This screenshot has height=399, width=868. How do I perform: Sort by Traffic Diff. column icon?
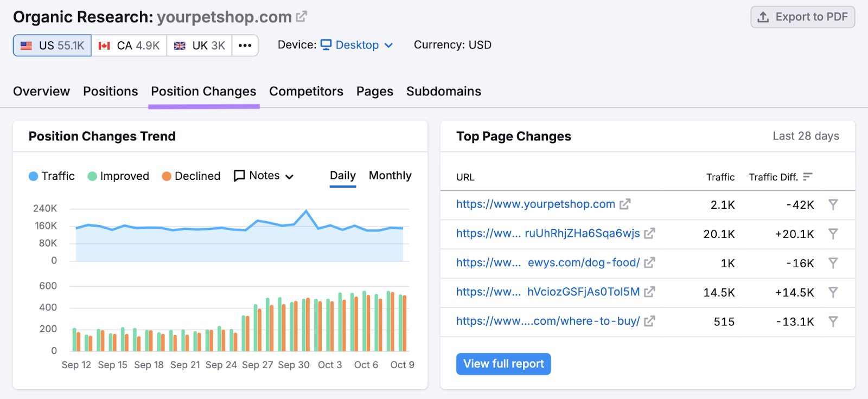808,177
